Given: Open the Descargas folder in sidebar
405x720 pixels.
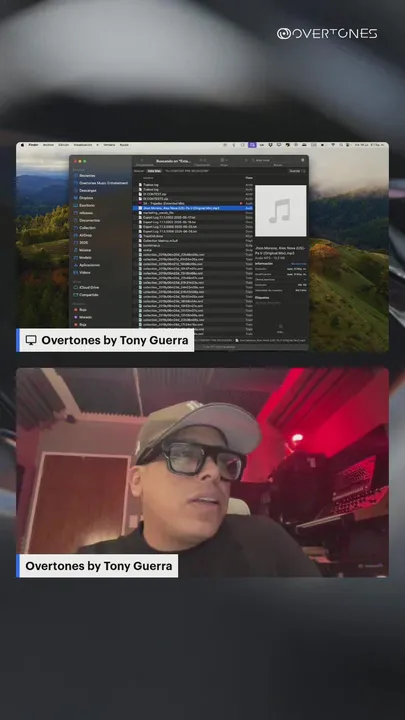Looking at the screenshot, I should pyautogui.click(x=85, y=190).
